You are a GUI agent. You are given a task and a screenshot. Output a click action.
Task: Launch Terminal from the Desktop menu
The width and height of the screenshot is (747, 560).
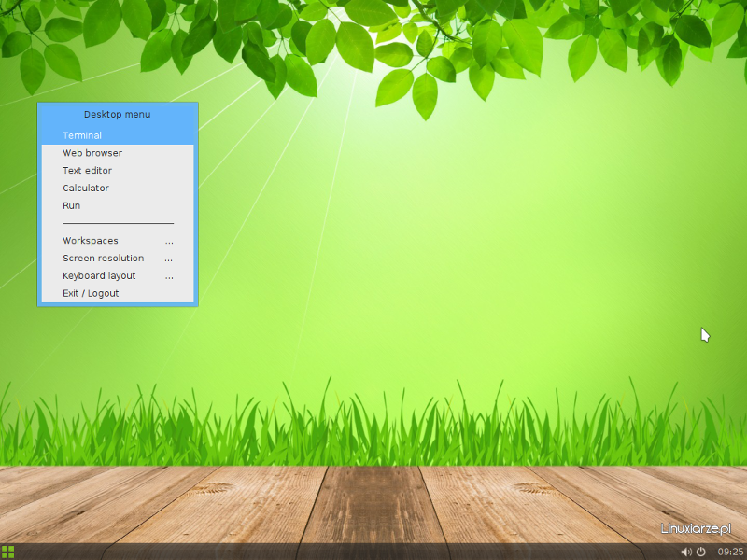[118, 135]
